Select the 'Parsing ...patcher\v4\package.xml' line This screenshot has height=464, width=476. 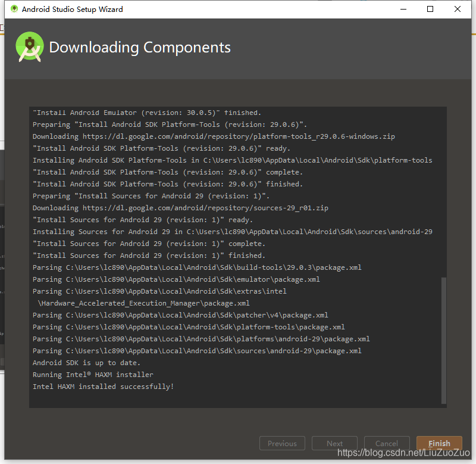pos(180,315)
